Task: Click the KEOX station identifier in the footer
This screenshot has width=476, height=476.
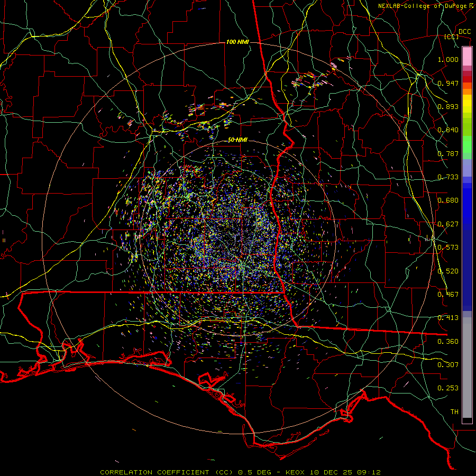Action: [x=294, y=472]
